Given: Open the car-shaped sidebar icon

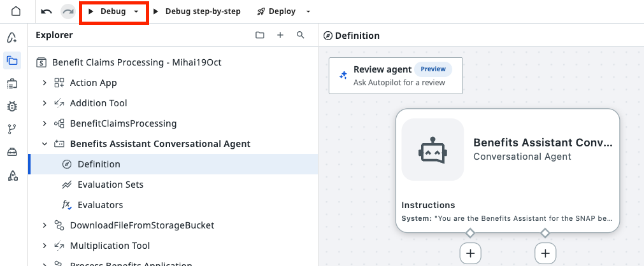Looking at the screenshot, I should click(x=12, y=152).
